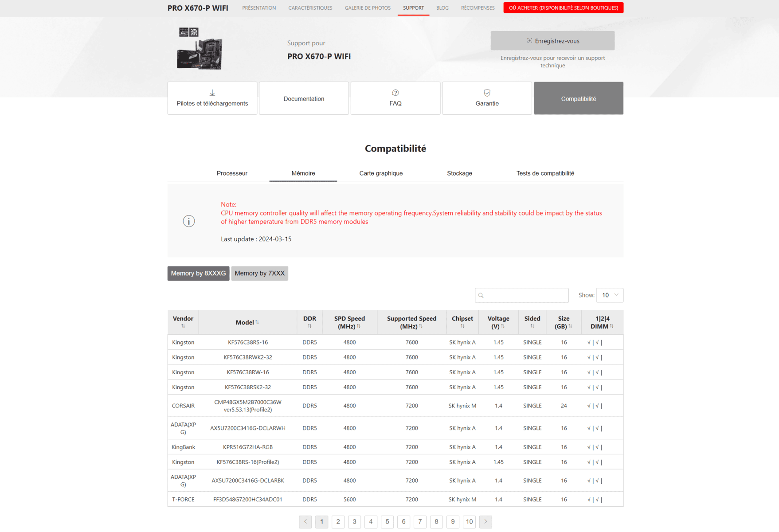Click the info circle icon beside the note
The image size is (779, 532).
[x=189, y=221]
